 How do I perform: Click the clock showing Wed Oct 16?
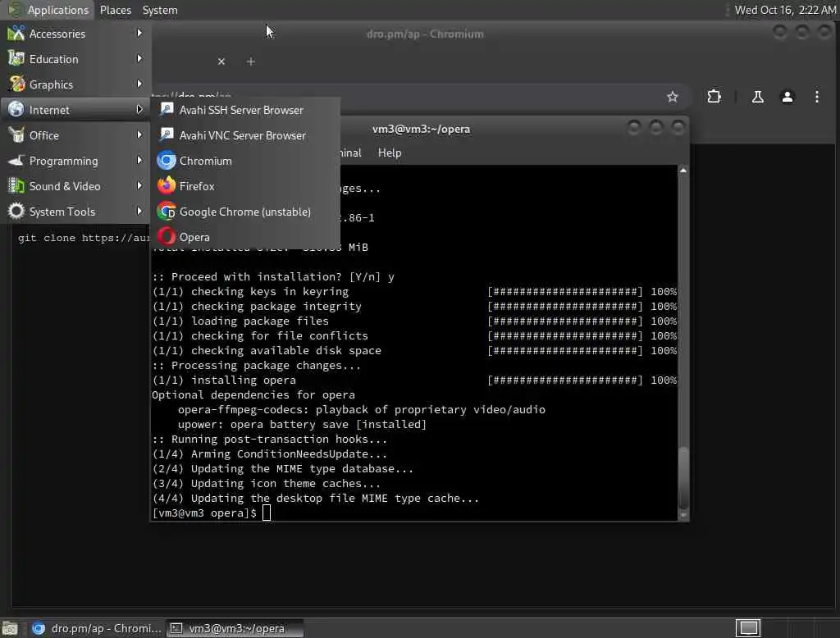(785, 10)
